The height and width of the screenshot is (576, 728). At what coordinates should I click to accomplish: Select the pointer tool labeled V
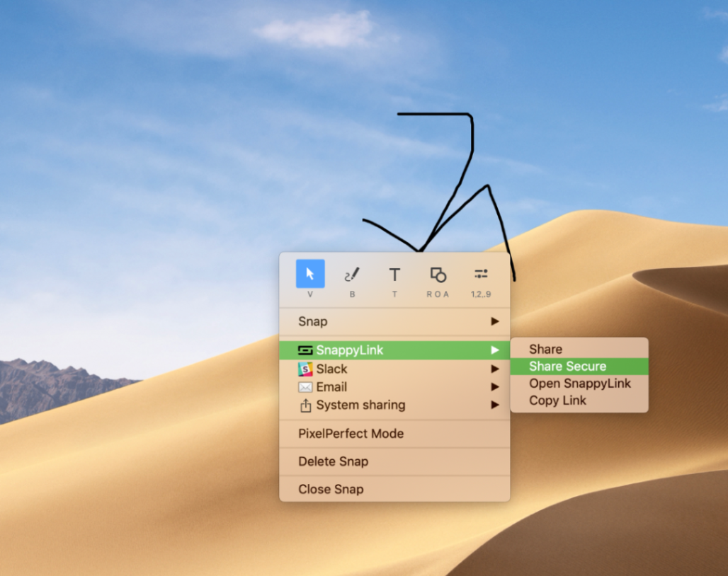310,274
